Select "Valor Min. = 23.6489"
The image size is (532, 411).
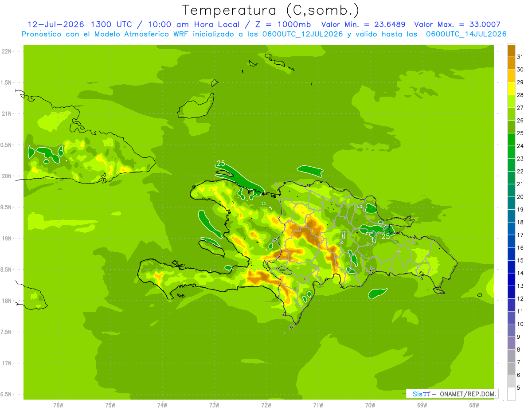pyautogui.click(x=363, y=24)
